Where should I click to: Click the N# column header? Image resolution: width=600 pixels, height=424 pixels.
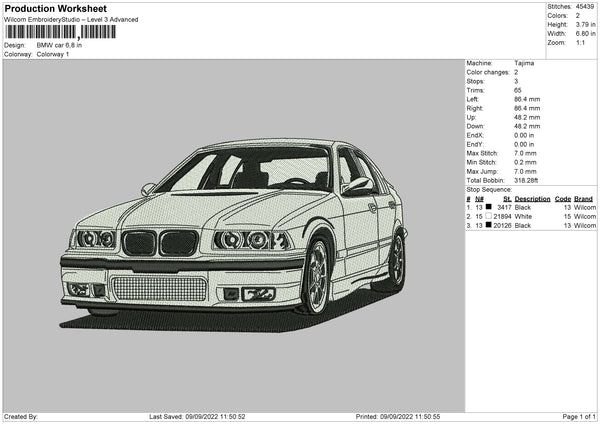pyautogui.click(x=479, y=198)
